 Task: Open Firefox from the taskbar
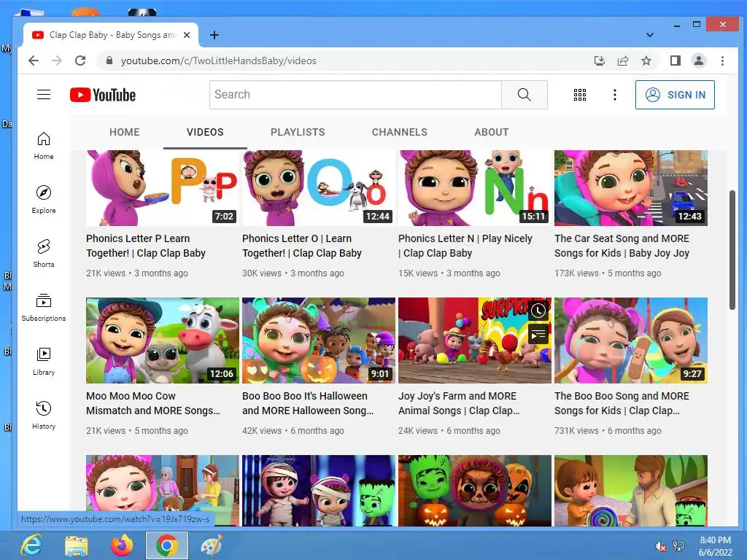click(x=122, y=545)
